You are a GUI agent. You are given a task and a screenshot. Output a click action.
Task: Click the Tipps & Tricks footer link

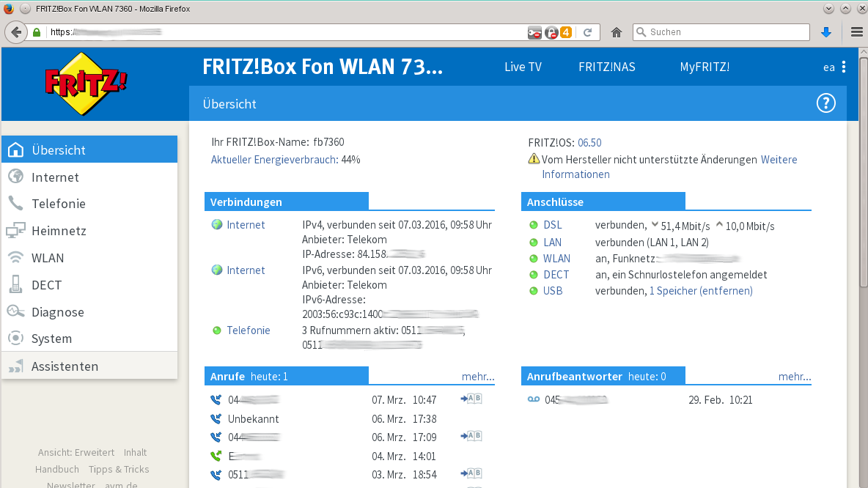pos(119,469)
